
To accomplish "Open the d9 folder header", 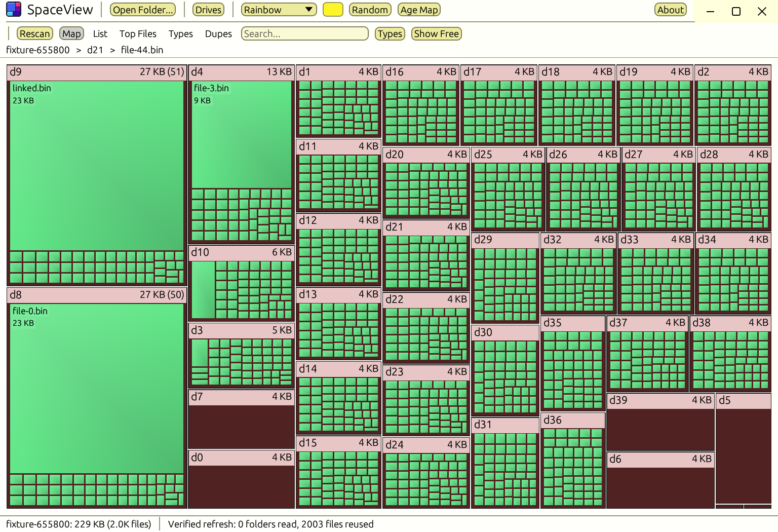I will pos(97,72).
